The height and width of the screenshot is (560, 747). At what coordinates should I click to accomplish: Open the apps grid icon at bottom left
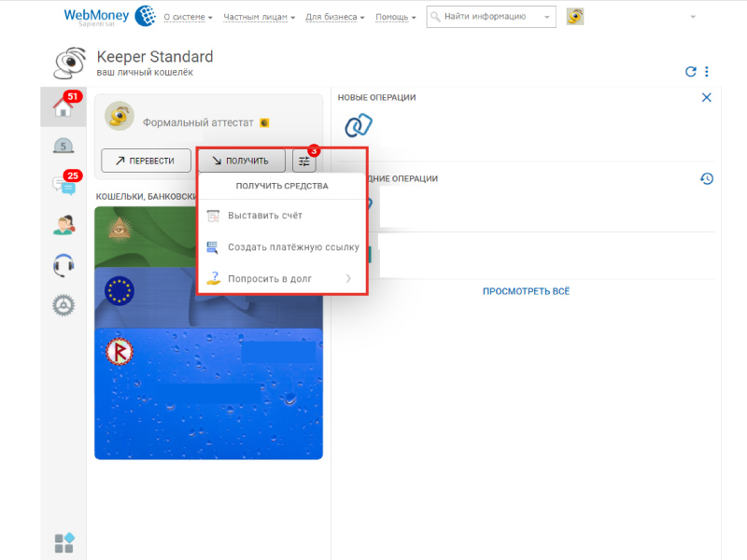pyautogui.click(x=63, y=542)
